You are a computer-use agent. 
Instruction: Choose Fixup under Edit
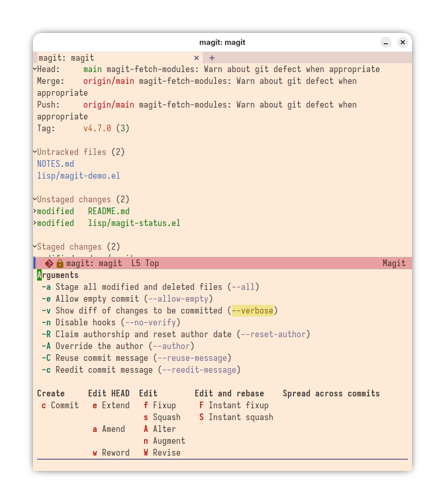point(160,406)
